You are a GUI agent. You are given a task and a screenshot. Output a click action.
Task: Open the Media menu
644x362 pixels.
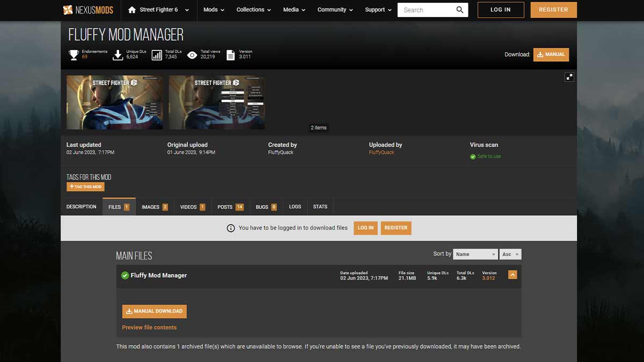(294, 10)
